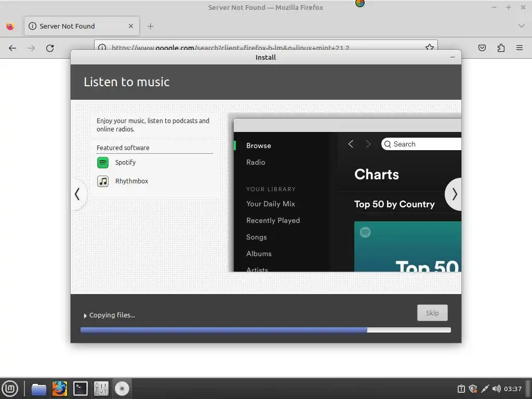Open Firefox list all tabs chevron
532x399 pixels.
[x=522, y=26]
